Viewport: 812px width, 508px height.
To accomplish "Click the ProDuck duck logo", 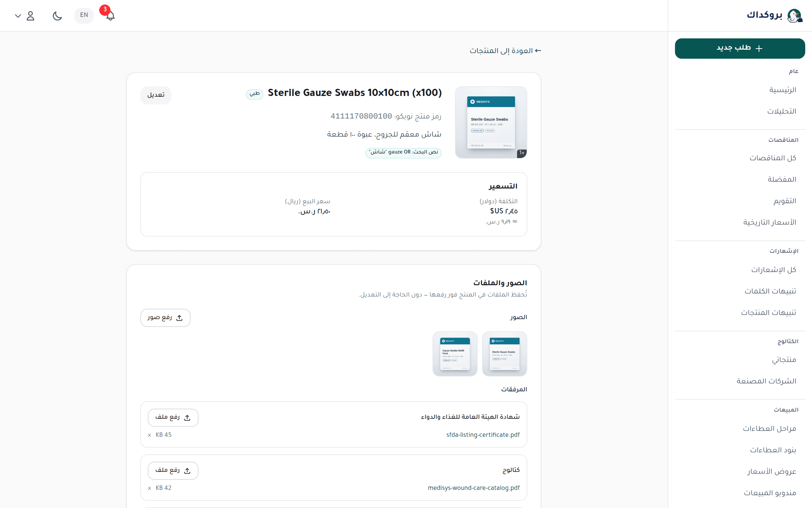I will point(794,15).
